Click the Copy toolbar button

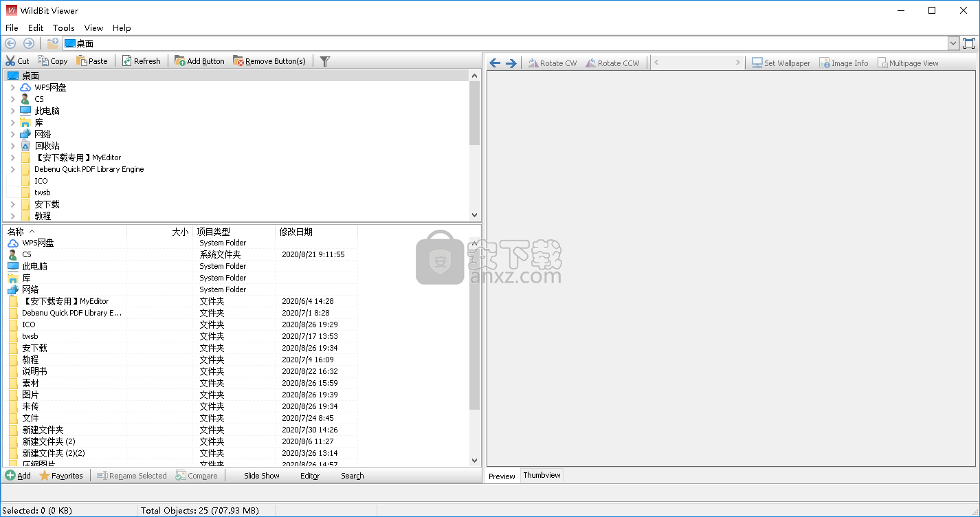(x=53, y=61)
